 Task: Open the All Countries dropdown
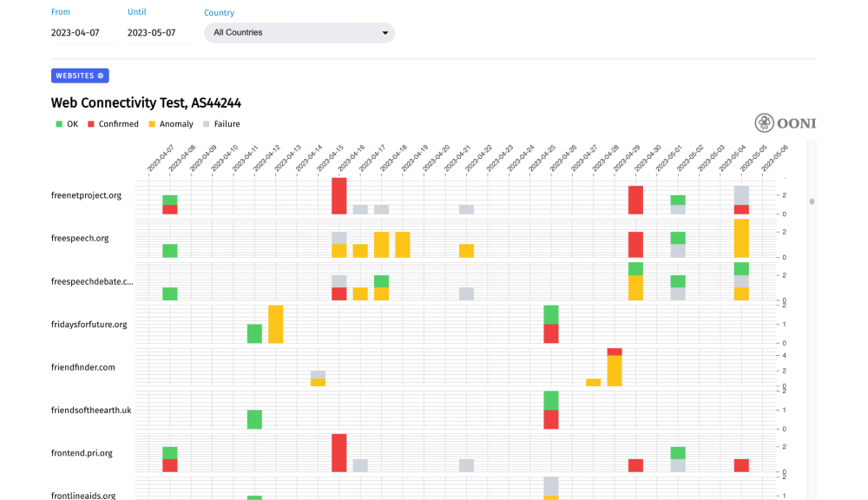pos(299,33)
